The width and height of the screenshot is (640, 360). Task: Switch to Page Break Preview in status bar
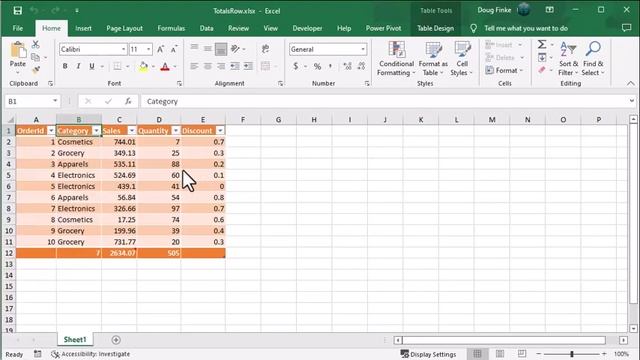click(x=522, y=353)
